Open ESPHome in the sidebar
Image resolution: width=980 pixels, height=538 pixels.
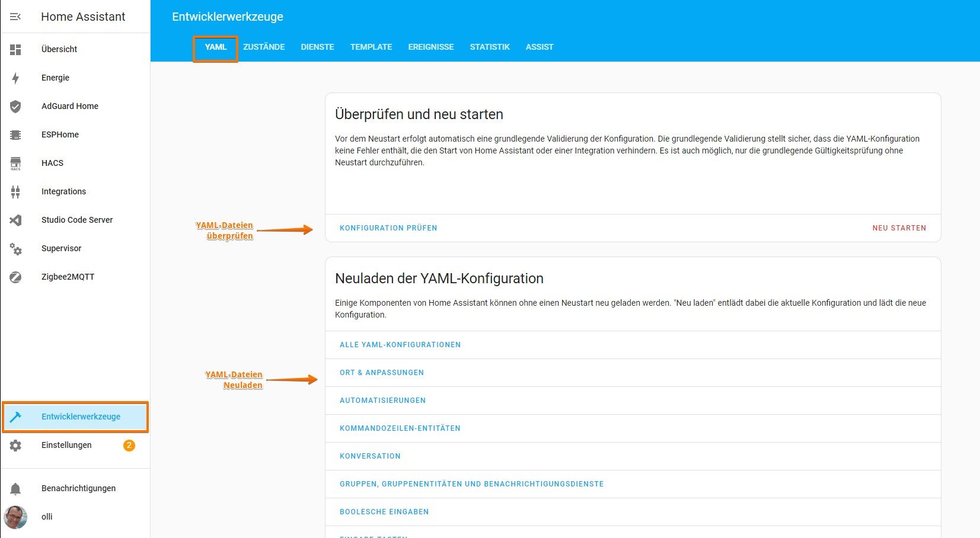coord(75,134)
